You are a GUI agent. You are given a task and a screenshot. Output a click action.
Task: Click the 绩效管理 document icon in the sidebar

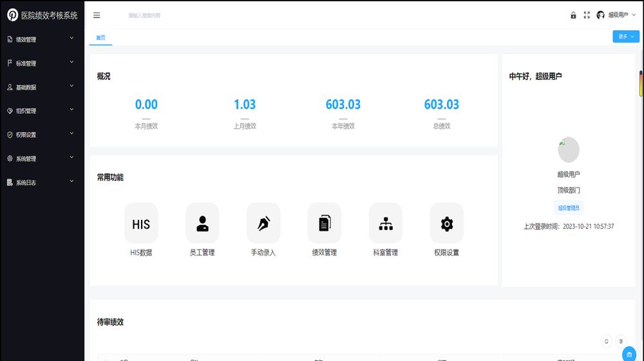point(10,39)
